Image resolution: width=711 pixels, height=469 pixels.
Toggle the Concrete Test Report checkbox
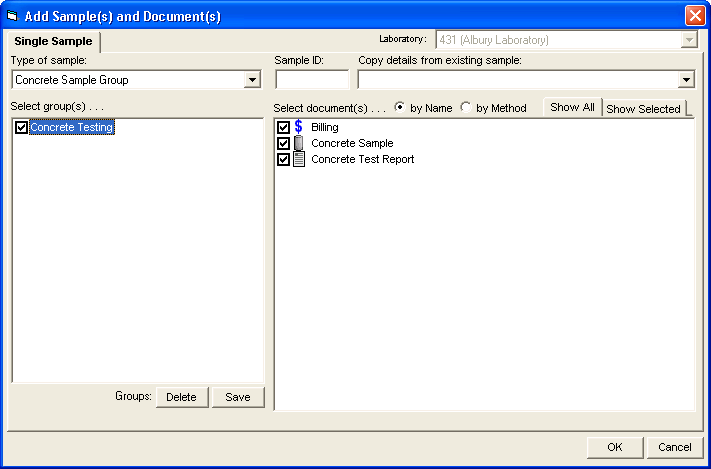[283, 160]
